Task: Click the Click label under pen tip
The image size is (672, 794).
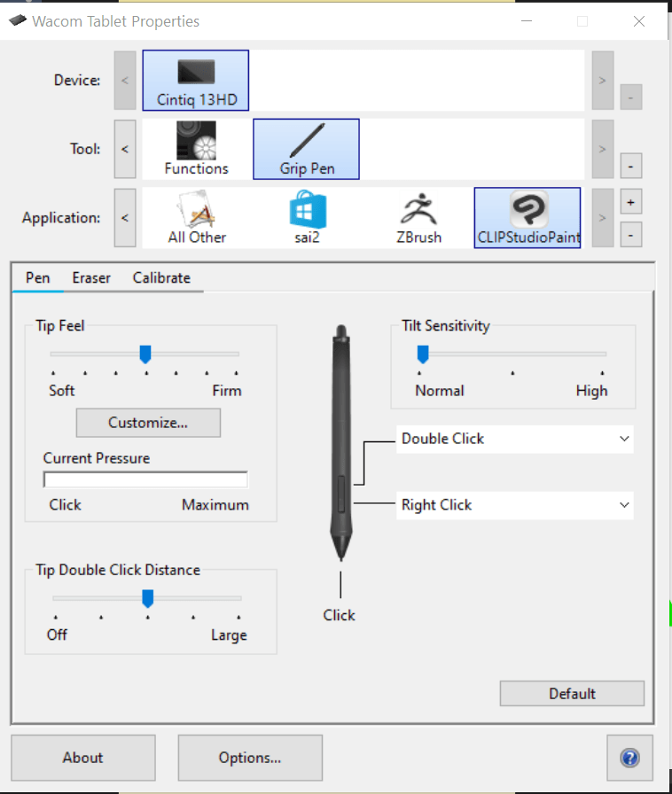Action: pyautogui.click(x=339, y=615)
